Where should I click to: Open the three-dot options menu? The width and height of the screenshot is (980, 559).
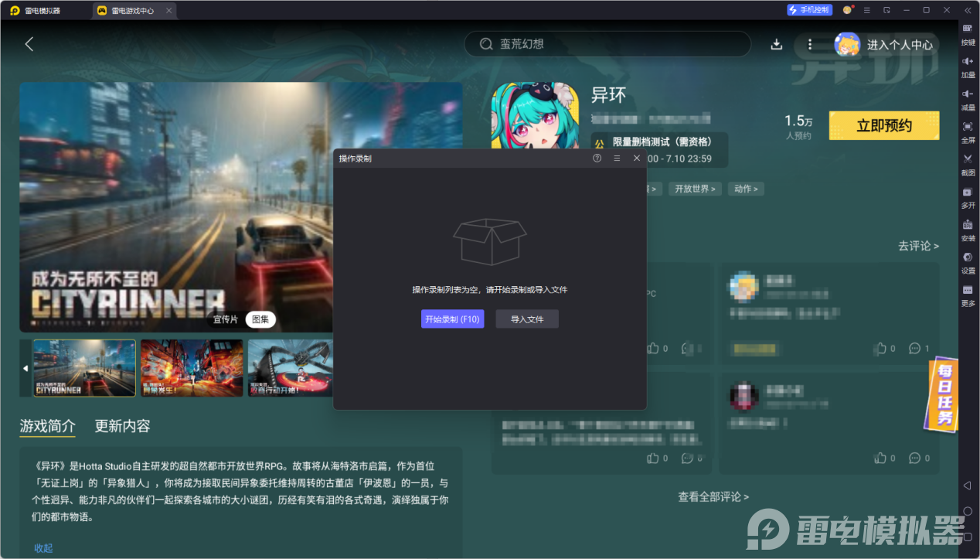click(810, 44)
